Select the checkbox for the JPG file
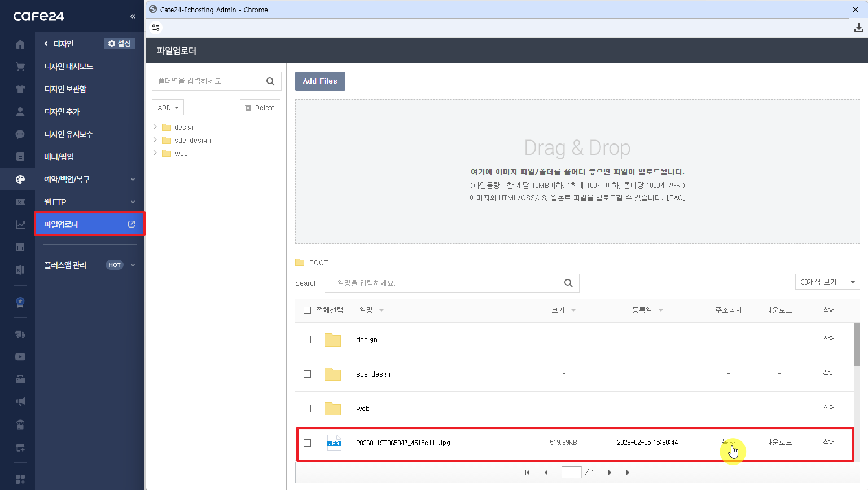This screenshot has height=490, width=868. coord(307,443)
